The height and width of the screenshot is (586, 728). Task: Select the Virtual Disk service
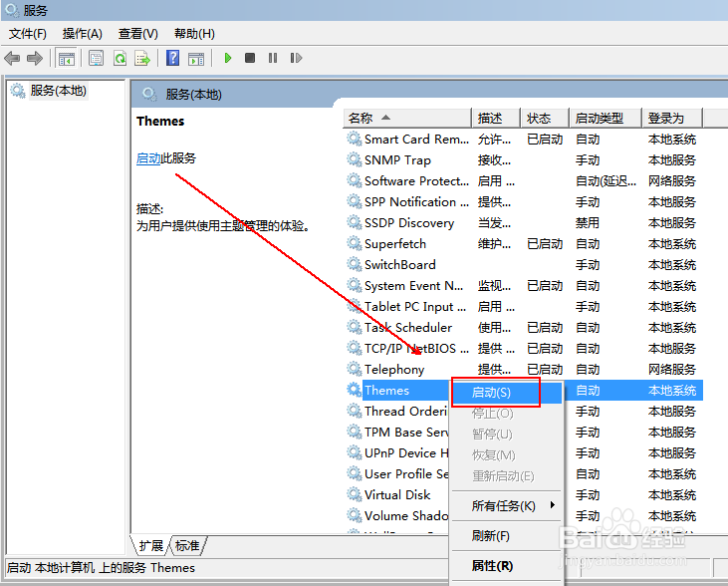(x=397, y=495)
